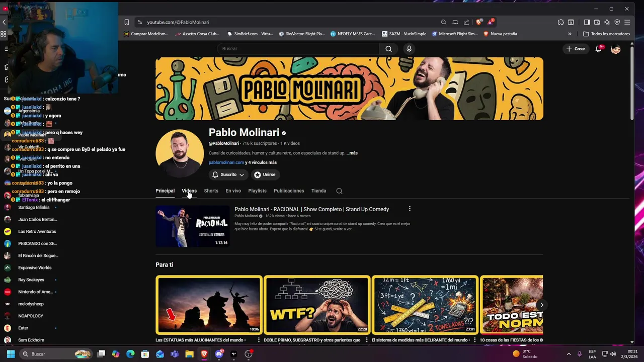
Task: Open options for sistema de medidas video
Action: (x=474, y=340)
